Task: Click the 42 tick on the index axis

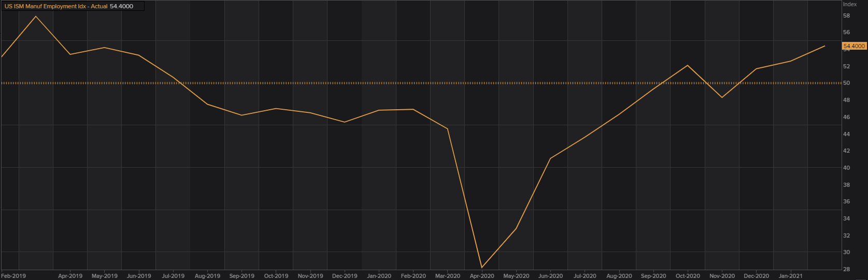Action: (x=846, y=151)
